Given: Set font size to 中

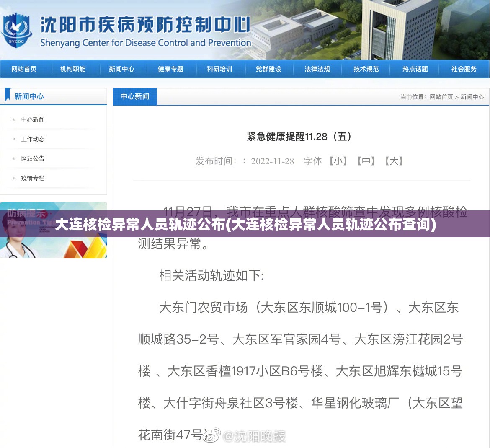Looking at the screenshot, I should (366, 161).
